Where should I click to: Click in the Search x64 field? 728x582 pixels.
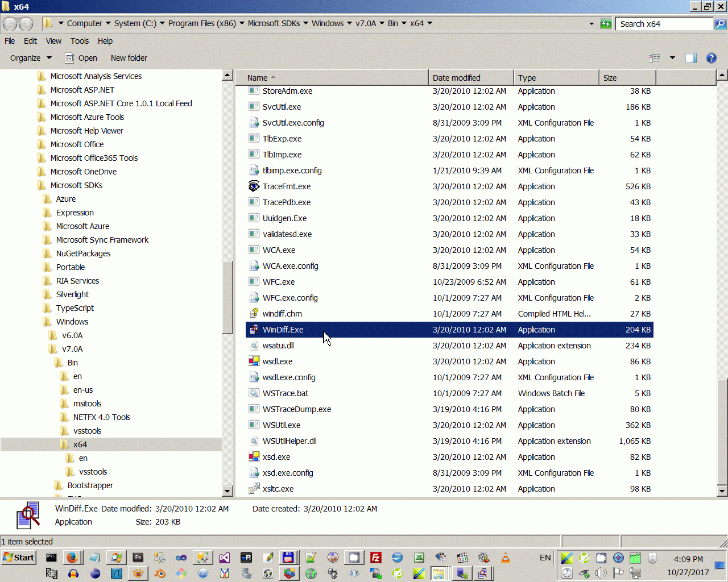[x=664, y=24]
